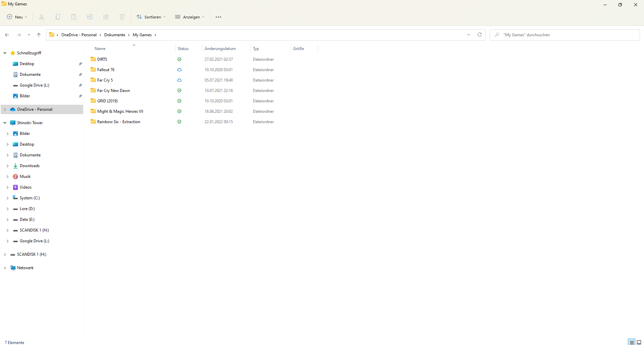Click the Share icon in toolbar
Viewport: 644px width, 345px height.
point(106,17)
